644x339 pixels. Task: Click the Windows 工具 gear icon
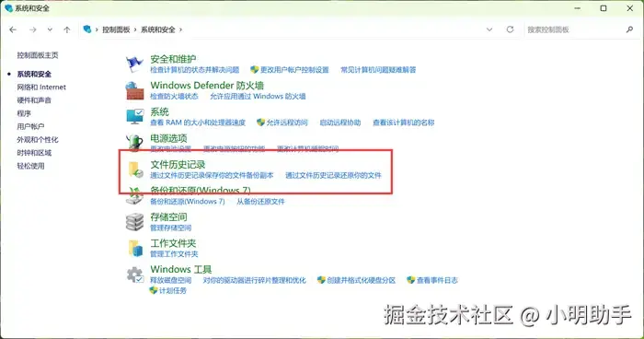coord(134,275)
